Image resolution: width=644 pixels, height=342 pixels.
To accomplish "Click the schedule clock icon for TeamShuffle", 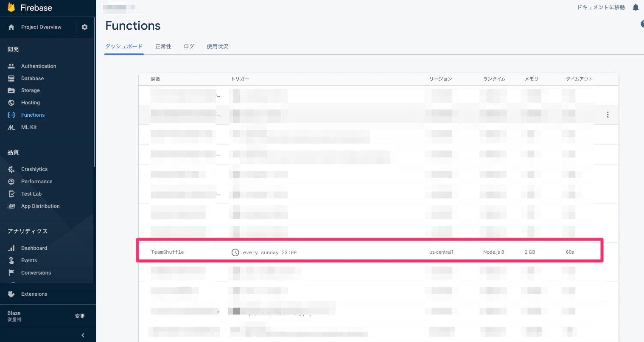I will click(x=235, y=252).
